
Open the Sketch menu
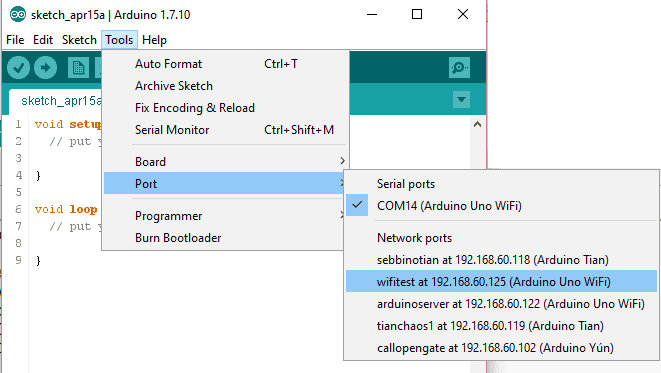[79, 40]
